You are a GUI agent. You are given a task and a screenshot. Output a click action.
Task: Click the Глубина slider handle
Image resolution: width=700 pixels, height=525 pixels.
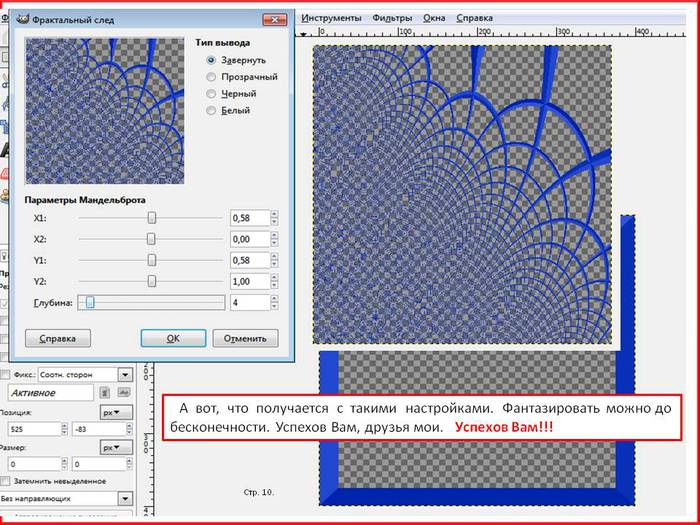click(90, 303)
